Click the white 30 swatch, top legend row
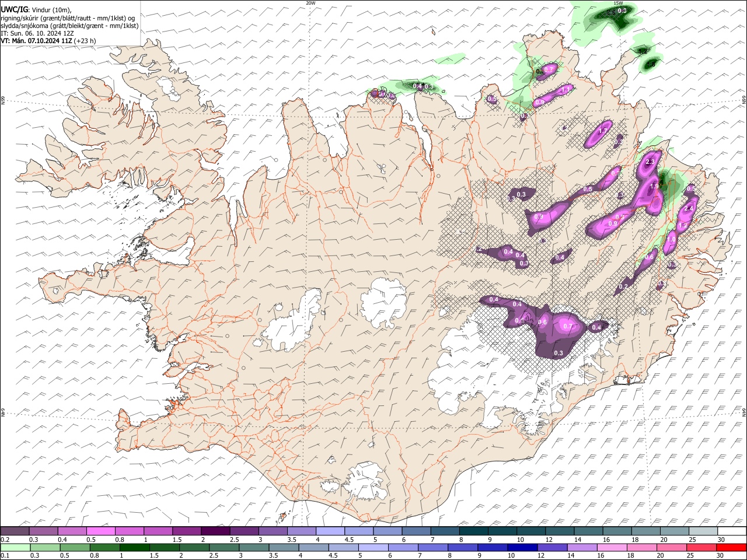Image resolution: width=747 pixels, height=560 pixels. pos(732,531)
